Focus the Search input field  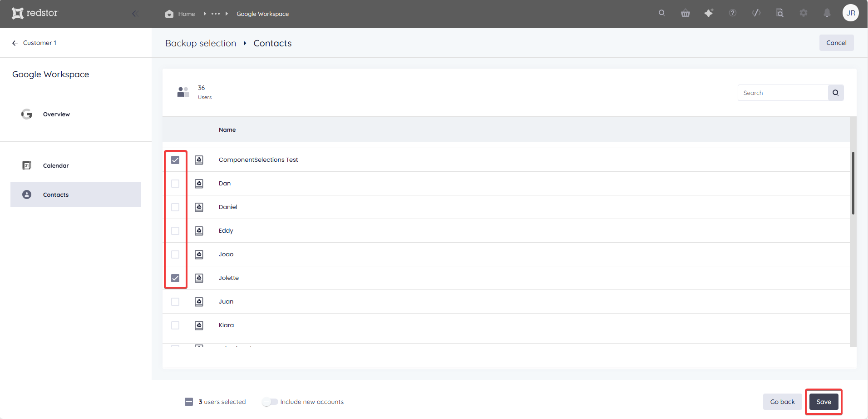coord(783,93)
